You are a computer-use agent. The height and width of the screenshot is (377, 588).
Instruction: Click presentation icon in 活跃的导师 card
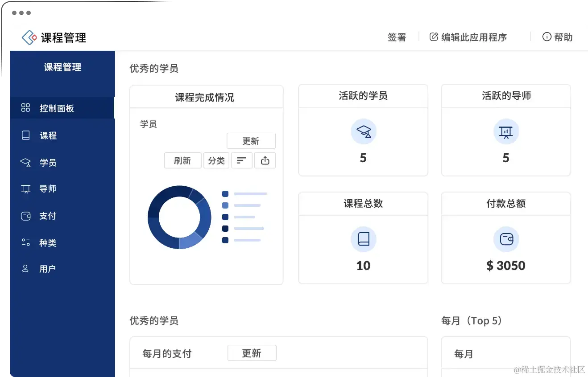tap(506, 132)
